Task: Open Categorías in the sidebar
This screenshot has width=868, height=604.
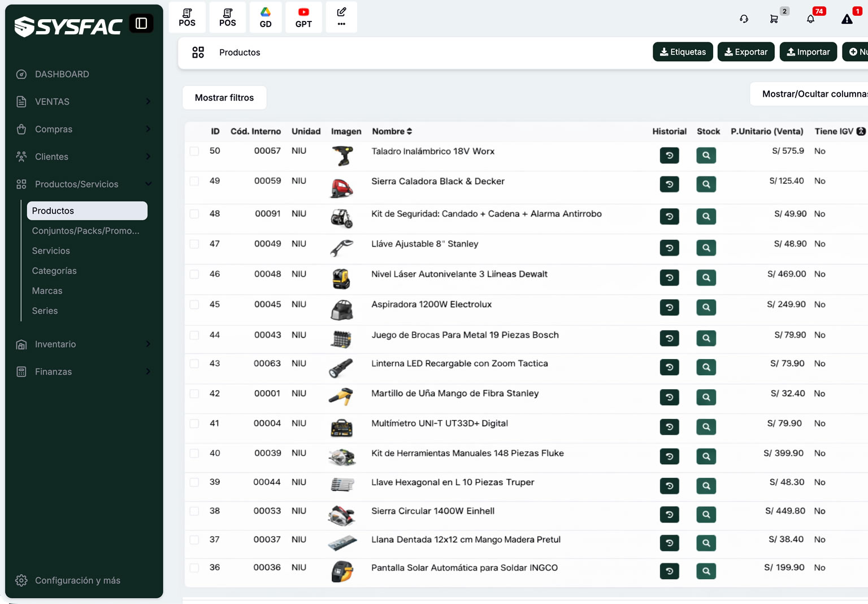Action: pyautogui.click(x=54, y=271)
